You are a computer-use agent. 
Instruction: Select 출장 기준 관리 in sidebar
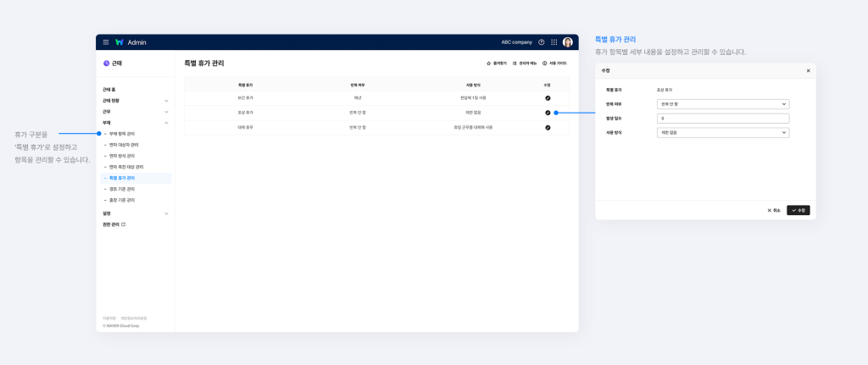122,200
